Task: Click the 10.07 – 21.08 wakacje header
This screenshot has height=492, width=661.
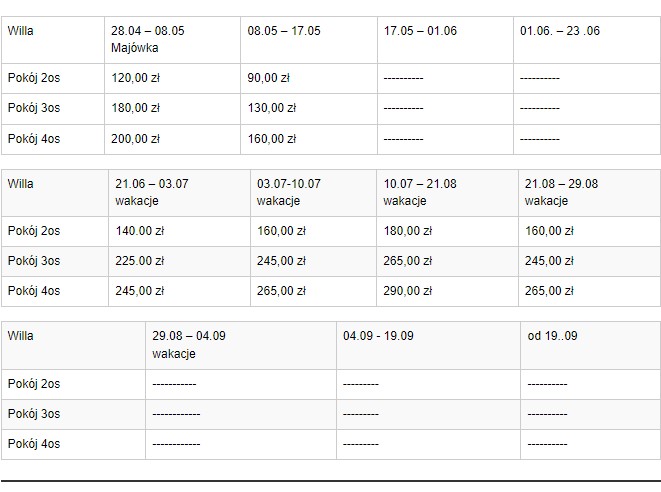Action: click(x=420, y=192)
